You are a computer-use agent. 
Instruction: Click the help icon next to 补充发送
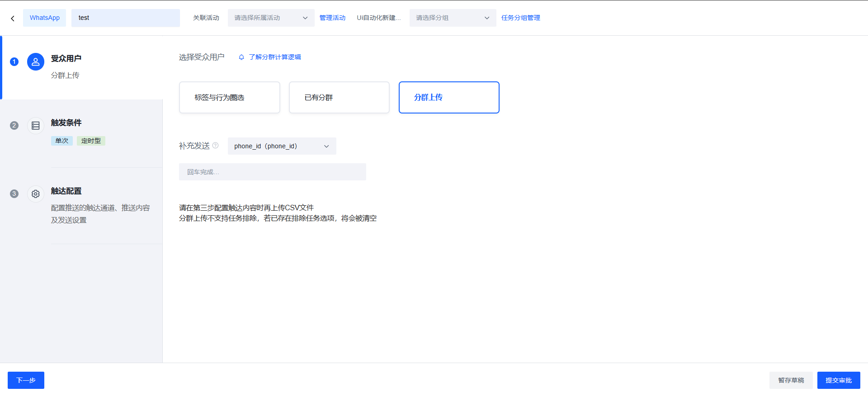[x=216, y=146]
